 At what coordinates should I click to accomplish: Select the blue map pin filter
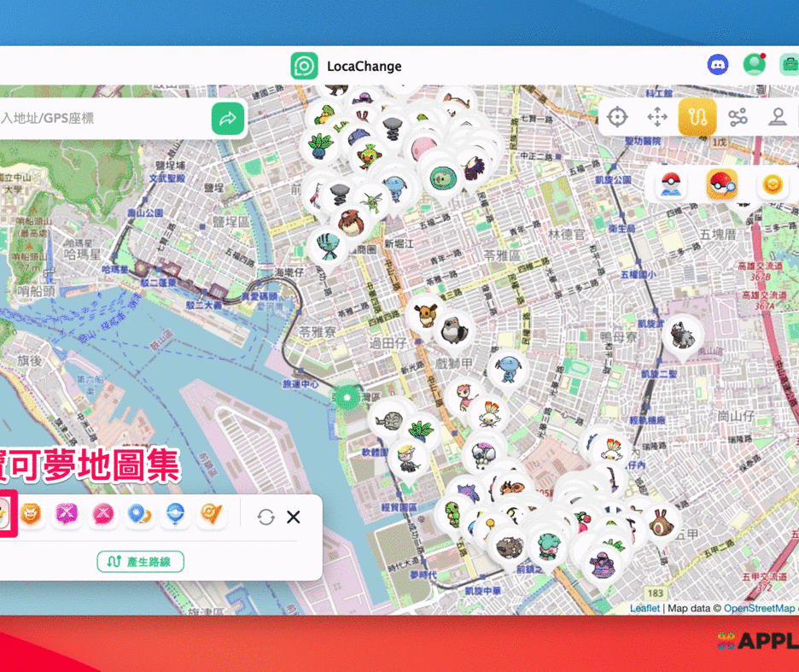[139, 515]
